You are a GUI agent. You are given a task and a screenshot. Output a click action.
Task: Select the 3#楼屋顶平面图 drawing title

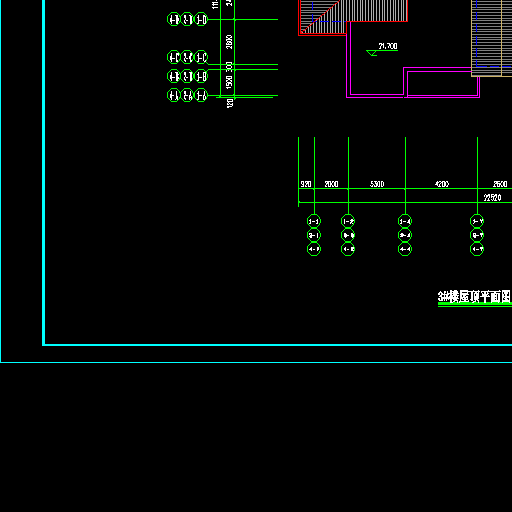pos(474,296)
